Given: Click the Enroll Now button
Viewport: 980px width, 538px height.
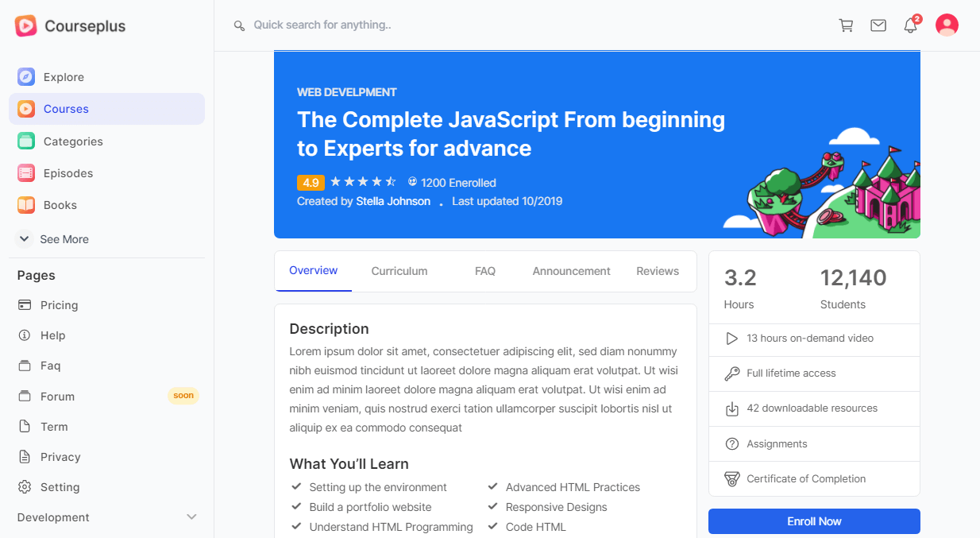Looking at the screenshot, I should (814, 521).
